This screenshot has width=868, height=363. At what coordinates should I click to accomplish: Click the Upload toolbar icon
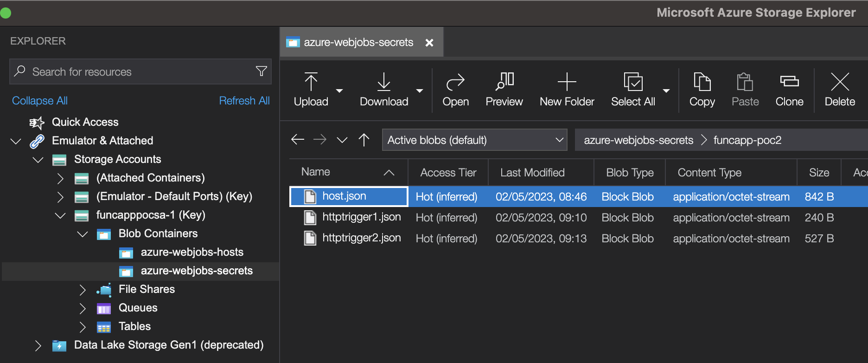[x=311, y=82]
